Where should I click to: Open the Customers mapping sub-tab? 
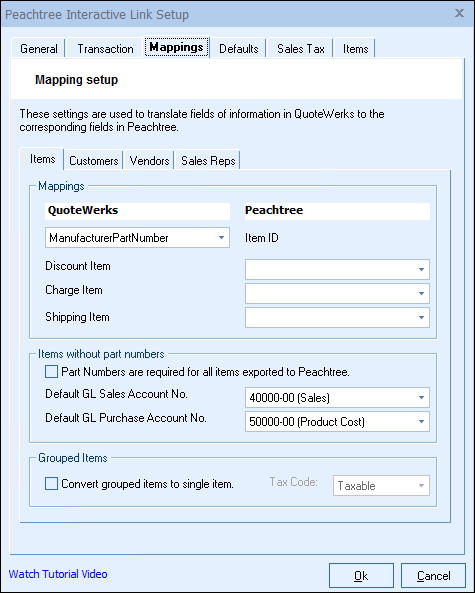pos(93,161)
